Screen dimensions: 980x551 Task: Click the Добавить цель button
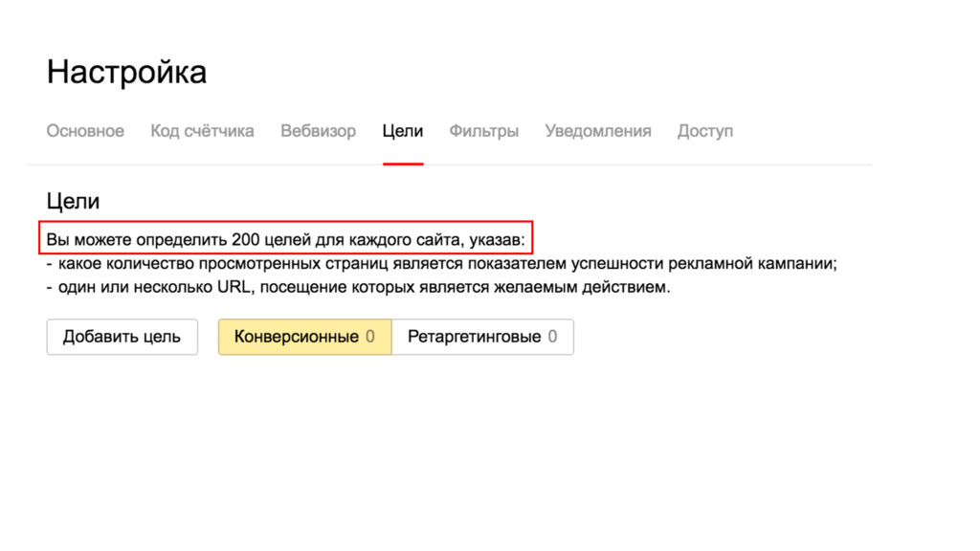click(122, 337)
